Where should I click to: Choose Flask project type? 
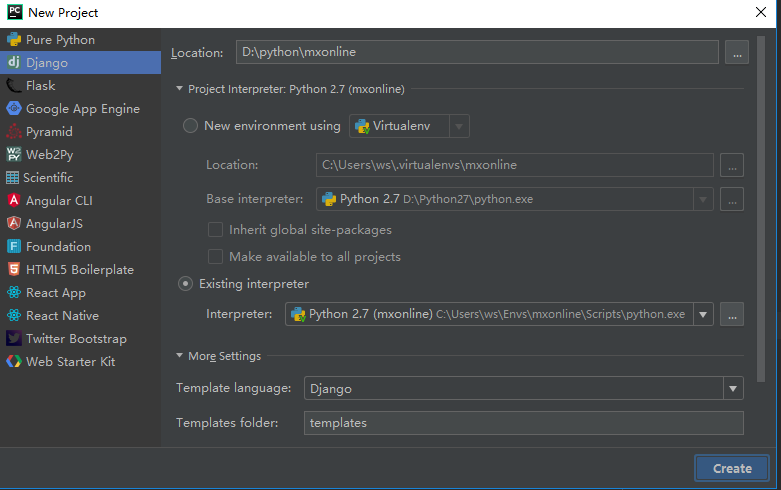coord(80,86)
